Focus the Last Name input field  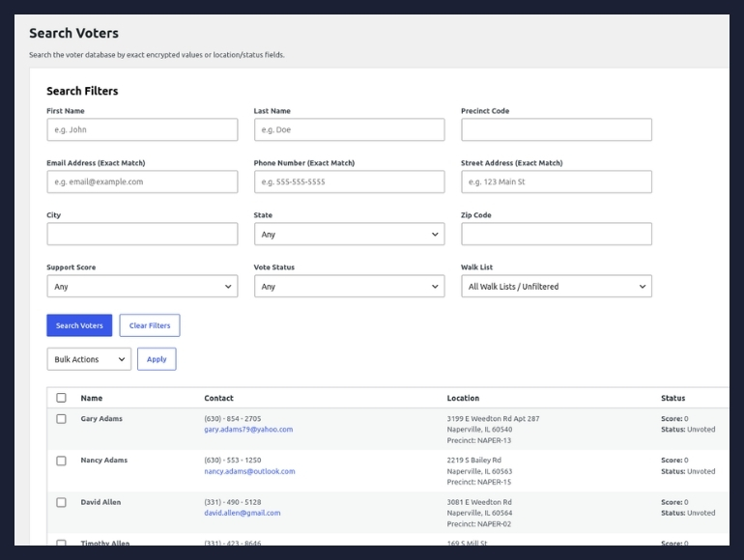pyautogui.click(x=349, y=129)
